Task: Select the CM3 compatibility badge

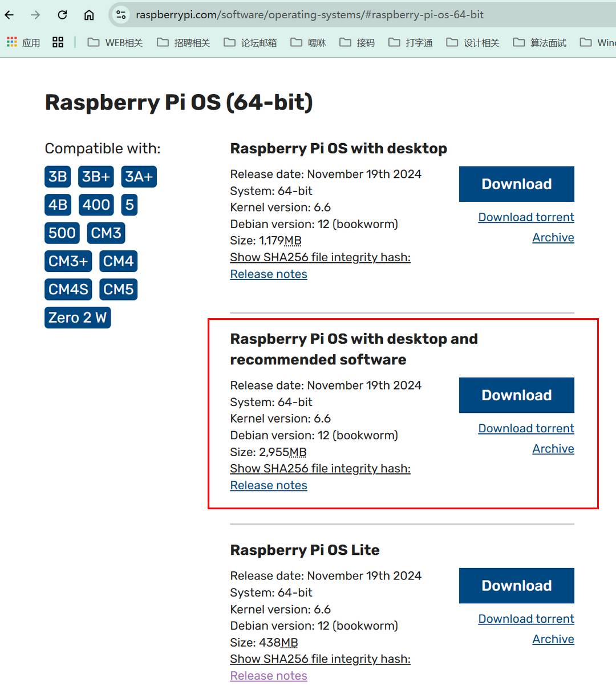Action: point(106,233)
